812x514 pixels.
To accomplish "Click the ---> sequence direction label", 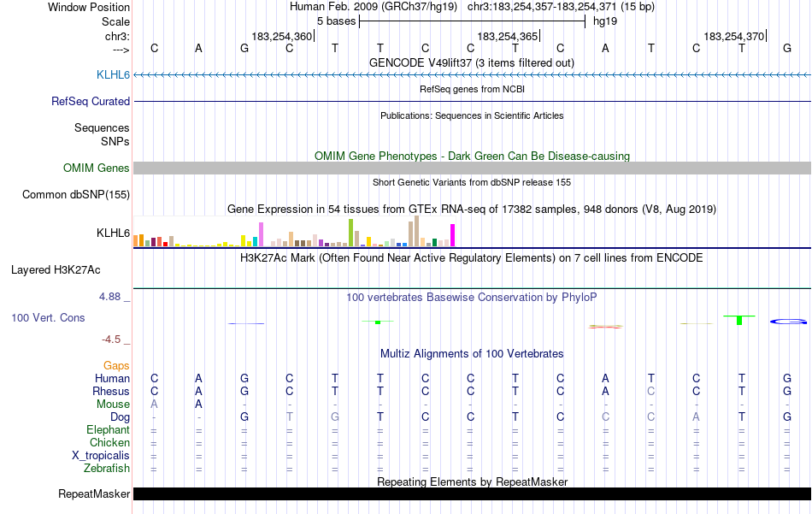I will [x=121, y=50].
